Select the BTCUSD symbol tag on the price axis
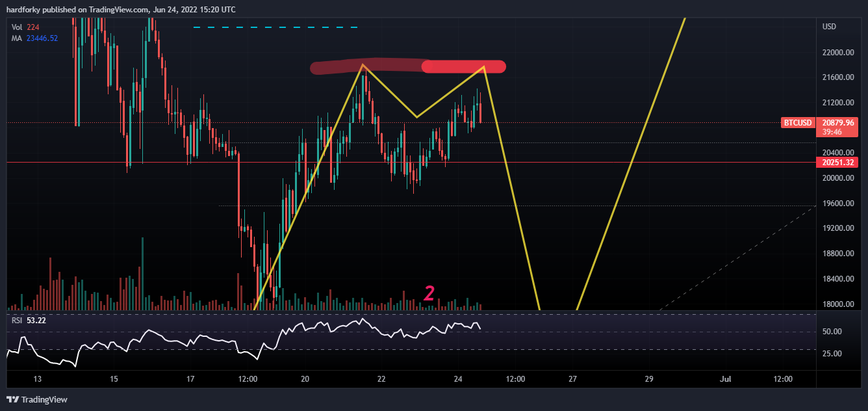This screenshot has height=411, width=868. click(797, 123)
